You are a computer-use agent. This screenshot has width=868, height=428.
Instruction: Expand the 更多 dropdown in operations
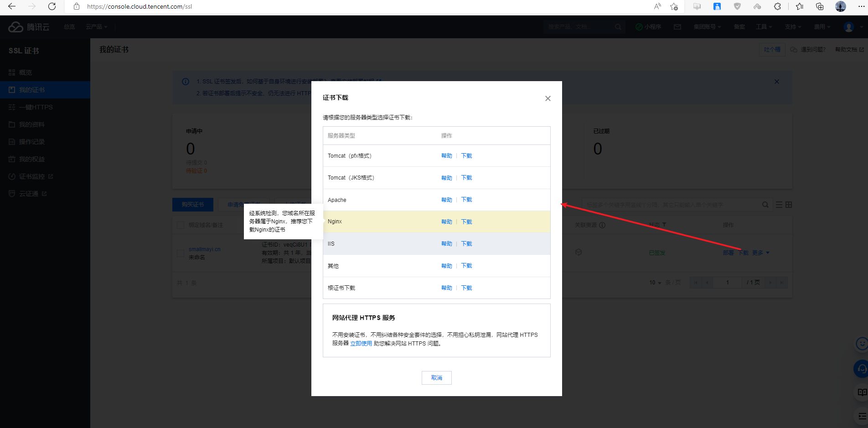760,253
